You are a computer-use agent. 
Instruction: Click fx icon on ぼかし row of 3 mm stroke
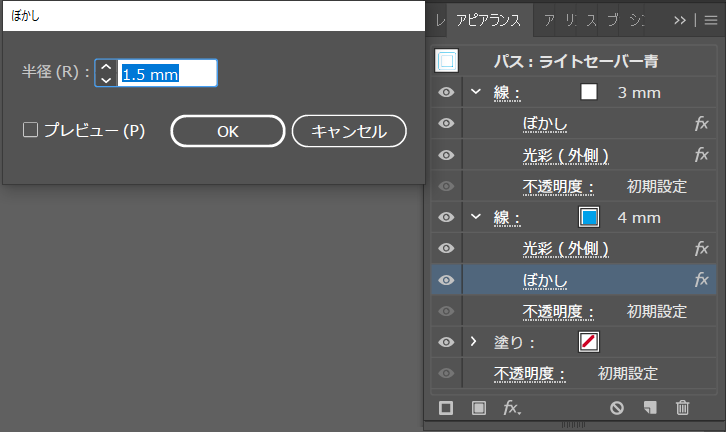coord(701,124)
